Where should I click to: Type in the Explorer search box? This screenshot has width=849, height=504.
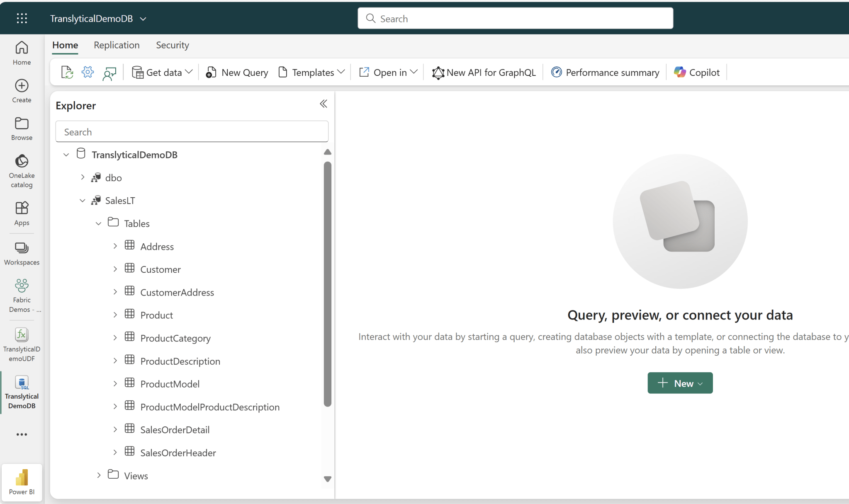tap(191, 131)
